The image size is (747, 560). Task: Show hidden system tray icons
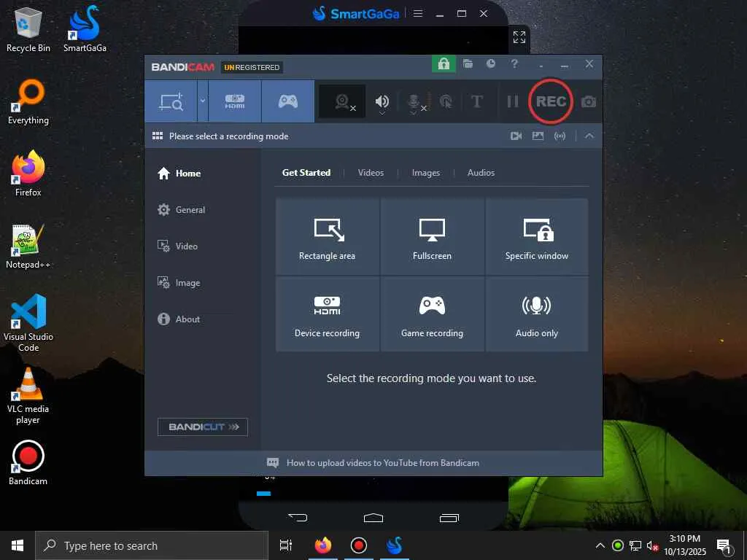pyautogui.click(x=600, y=545)
